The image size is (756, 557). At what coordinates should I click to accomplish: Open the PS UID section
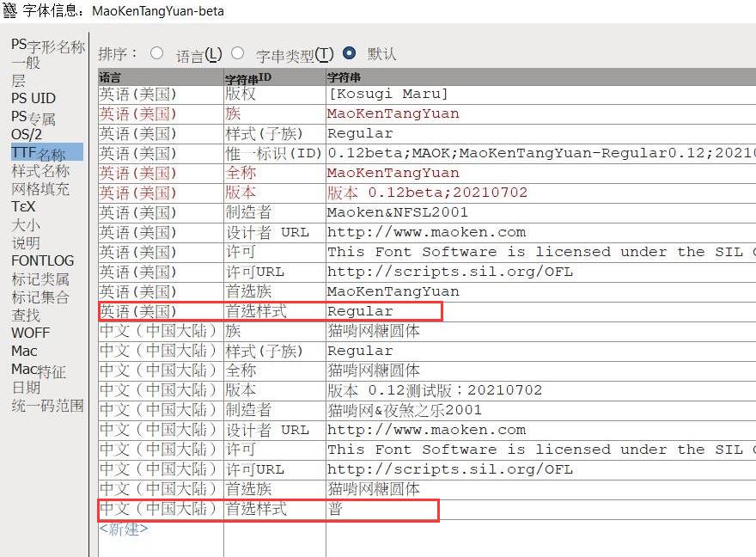(34, 98)
